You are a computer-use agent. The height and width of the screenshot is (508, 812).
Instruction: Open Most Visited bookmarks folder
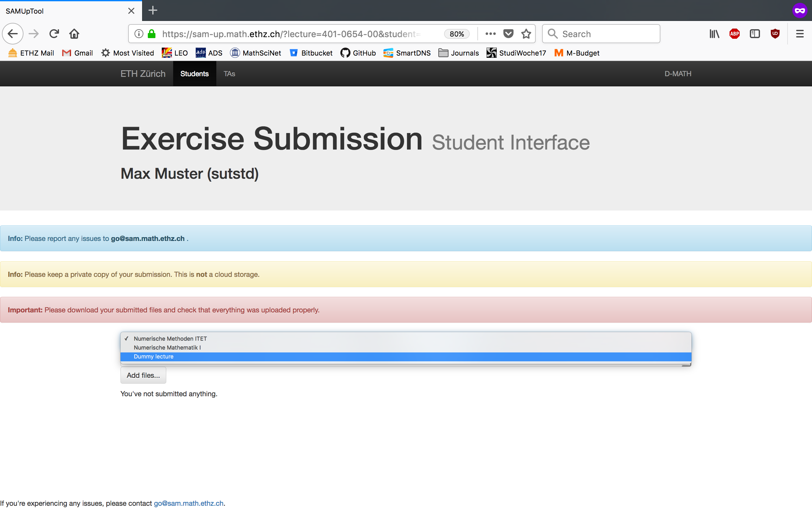128,53
